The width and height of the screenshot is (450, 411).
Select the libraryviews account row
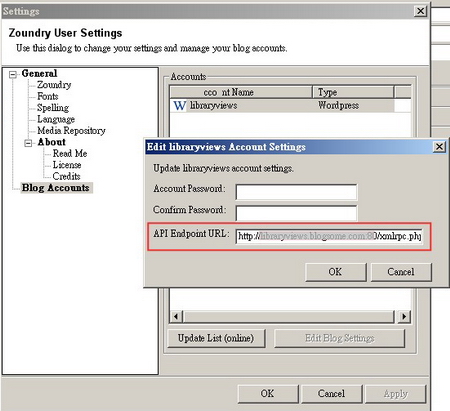282,106
